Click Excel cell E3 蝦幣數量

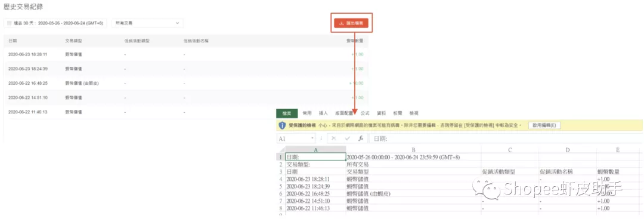click(x=618, y=172)
